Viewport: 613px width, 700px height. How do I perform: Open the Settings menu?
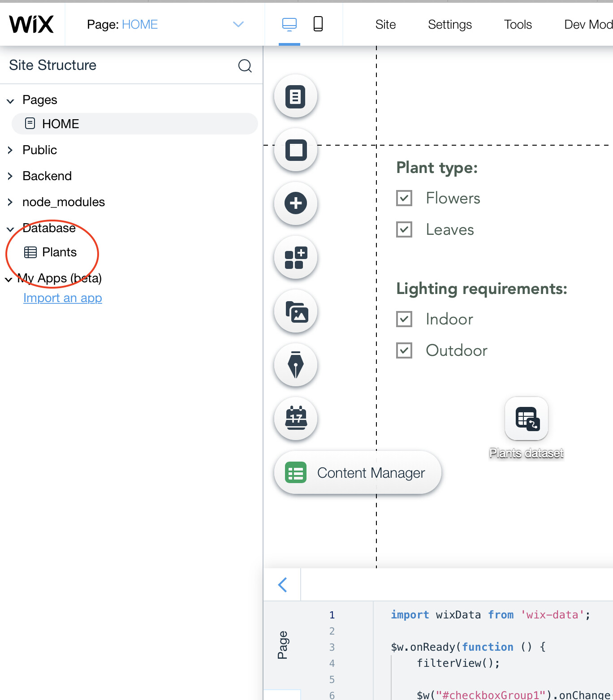pyautogui.click(x=450, y=25)
